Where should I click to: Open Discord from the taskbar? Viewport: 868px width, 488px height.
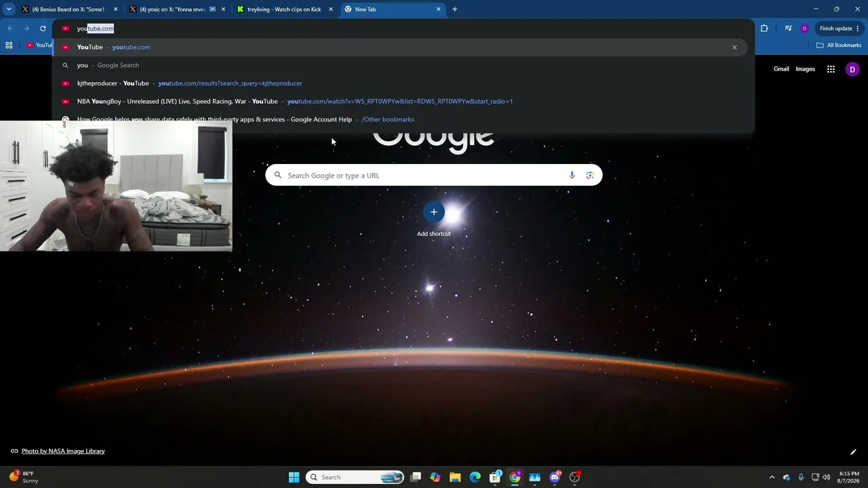pos(555,477)
